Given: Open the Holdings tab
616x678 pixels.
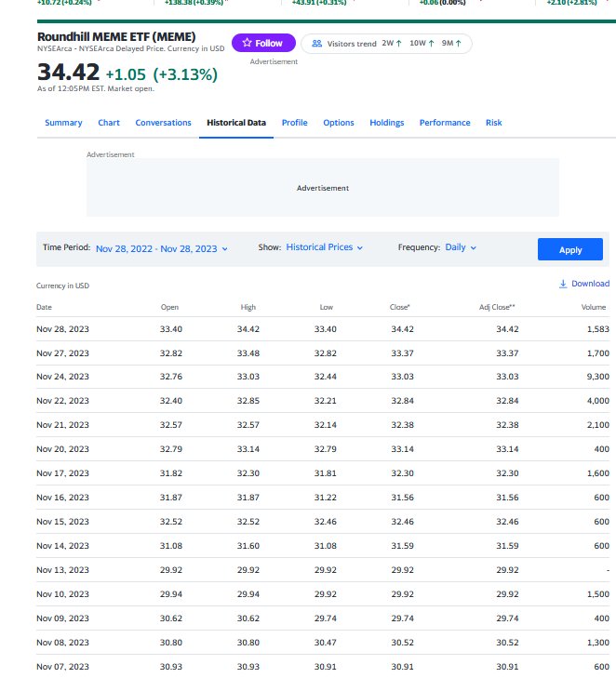Looking at the screenshot, I should click(387, 123).
